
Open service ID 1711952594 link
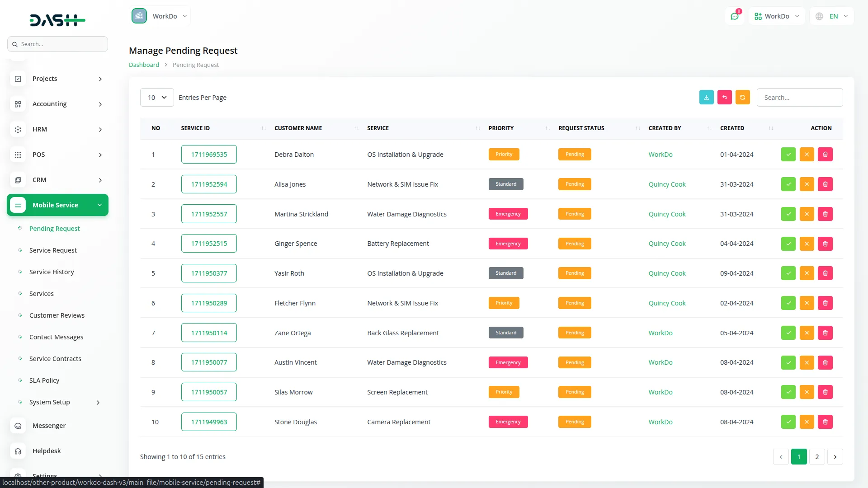(209, 184)
